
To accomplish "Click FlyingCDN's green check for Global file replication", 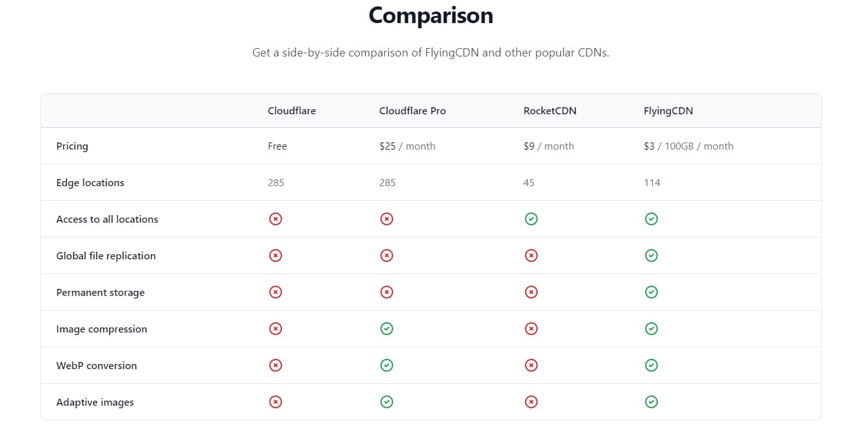I will pyautogui.click(x=651, y=255).
